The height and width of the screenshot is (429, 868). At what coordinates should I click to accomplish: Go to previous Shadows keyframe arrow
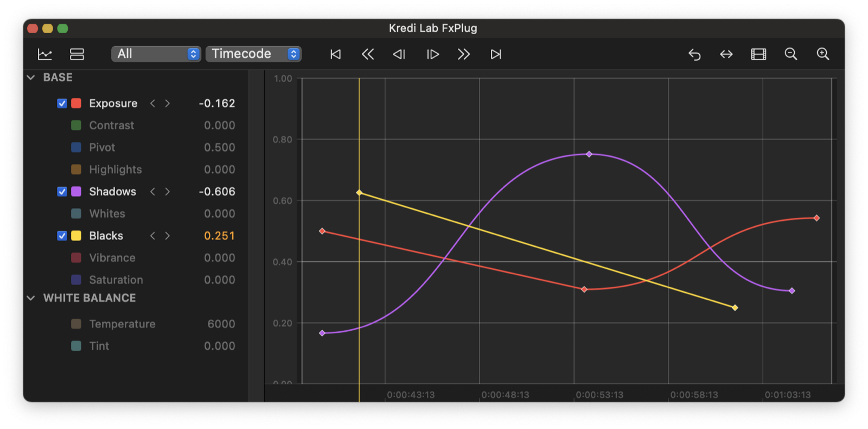coord(152,192)
